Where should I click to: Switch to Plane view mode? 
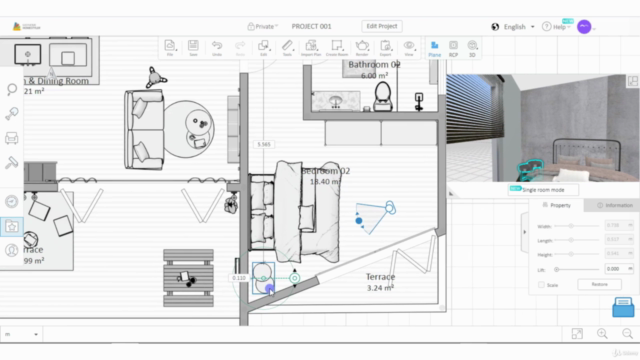[x=435, y=49]
